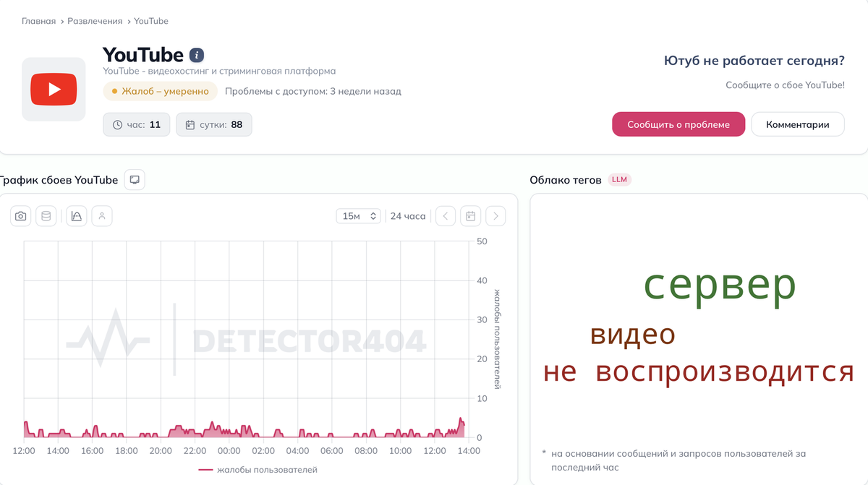Screen dimensions: 868x485
Task: Go to Главная breadcrumb link
Action: point(38,21)
